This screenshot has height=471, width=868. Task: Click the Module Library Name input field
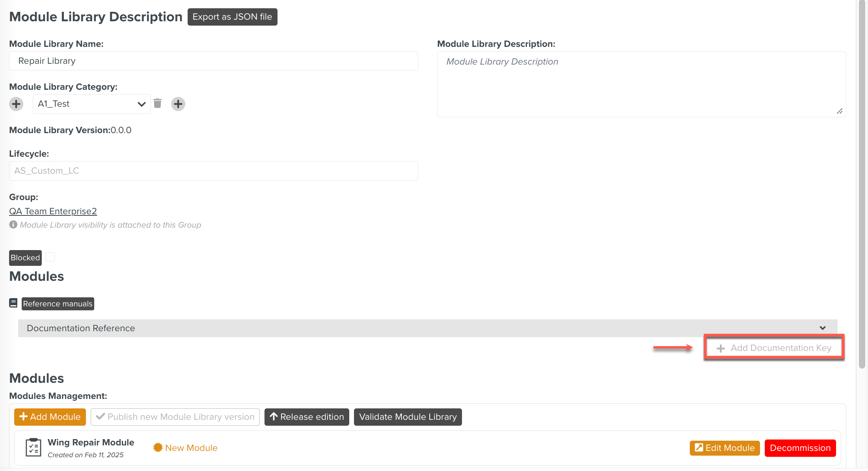(x=213, y=61)
